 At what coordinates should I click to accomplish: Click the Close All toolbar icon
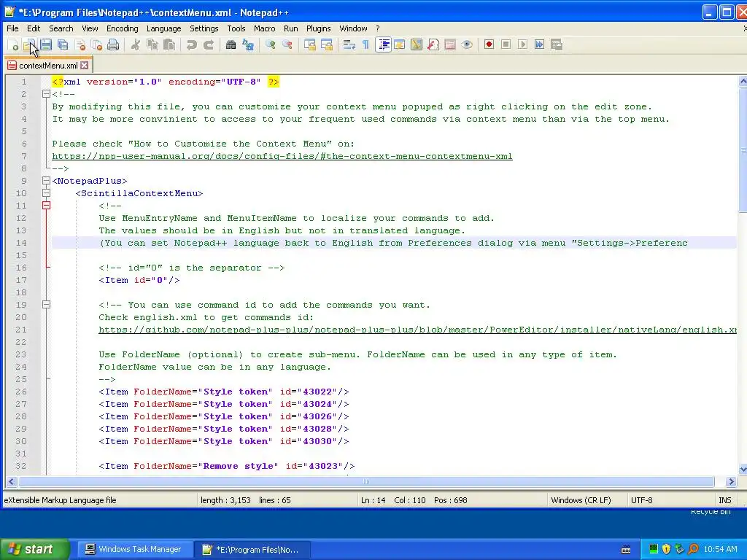97,44
